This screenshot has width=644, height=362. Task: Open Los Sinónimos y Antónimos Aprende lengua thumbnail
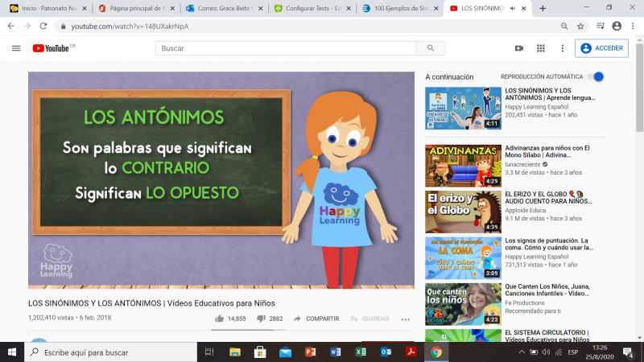tap(463, 108)
